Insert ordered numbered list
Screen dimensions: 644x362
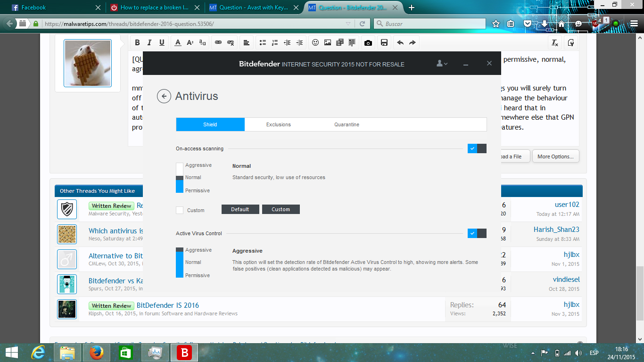(275, 42)
